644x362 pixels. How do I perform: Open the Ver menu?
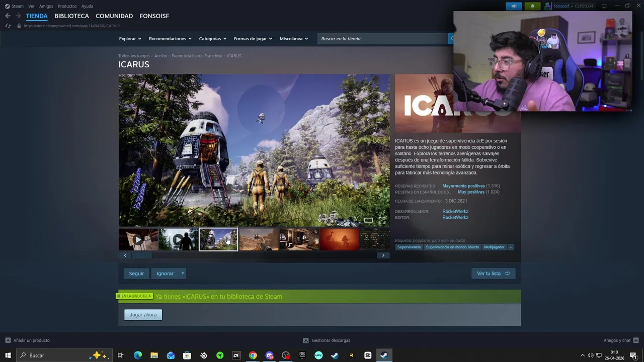coord(31,6)
